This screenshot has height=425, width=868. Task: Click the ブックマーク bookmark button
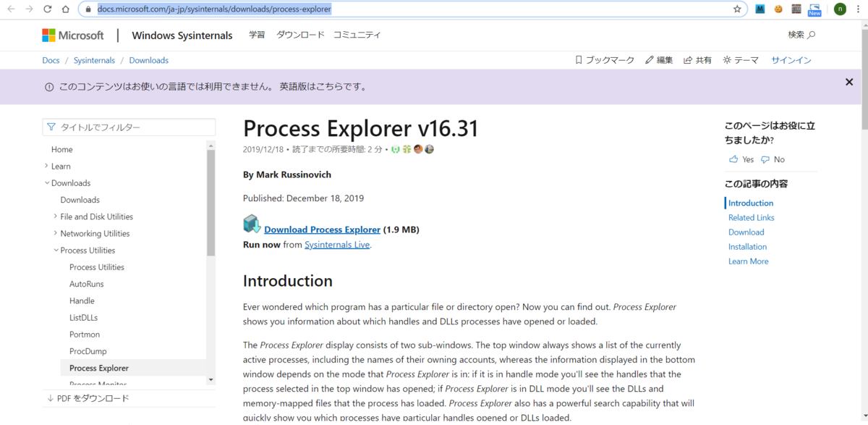pos(605,60)
